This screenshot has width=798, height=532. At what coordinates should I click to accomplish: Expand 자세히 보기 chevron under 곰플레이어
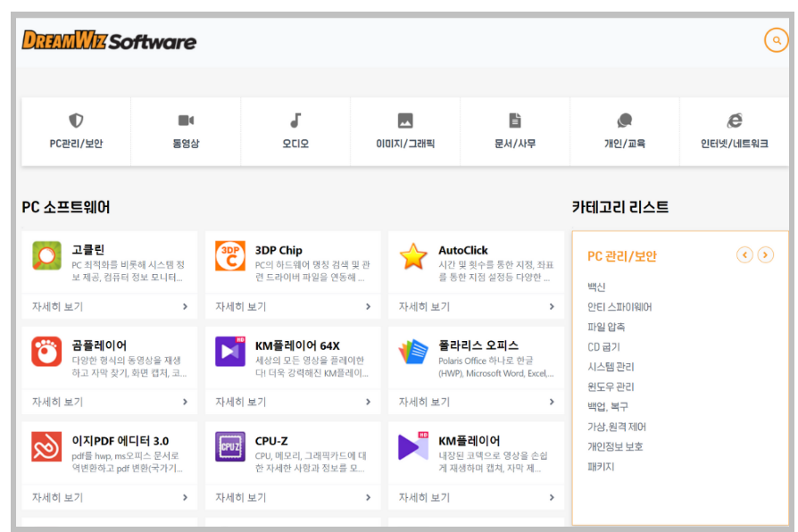coord(186,402)
